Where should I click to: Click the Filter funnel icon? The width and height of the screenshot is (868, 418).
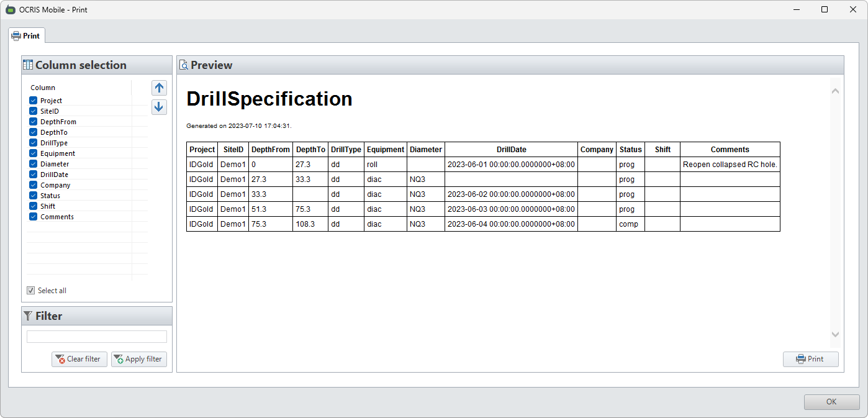(28, 316)
